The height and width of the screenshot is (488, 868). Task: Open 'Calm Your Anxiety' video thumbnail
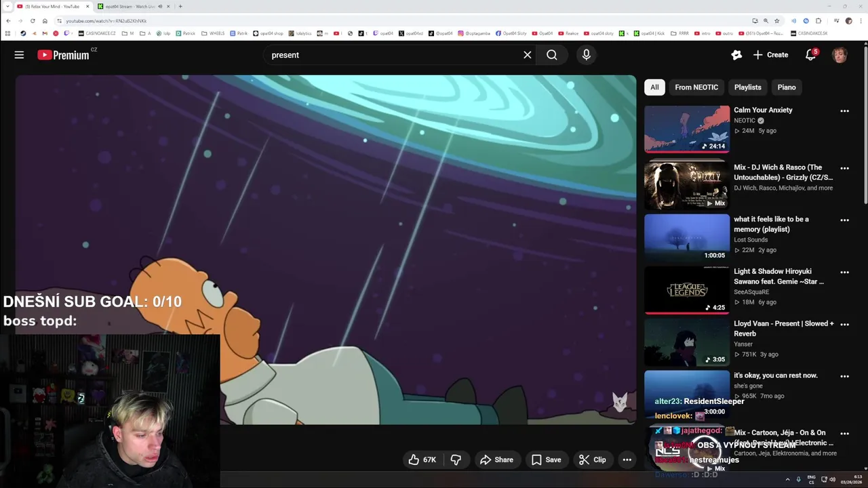(687, 129)
